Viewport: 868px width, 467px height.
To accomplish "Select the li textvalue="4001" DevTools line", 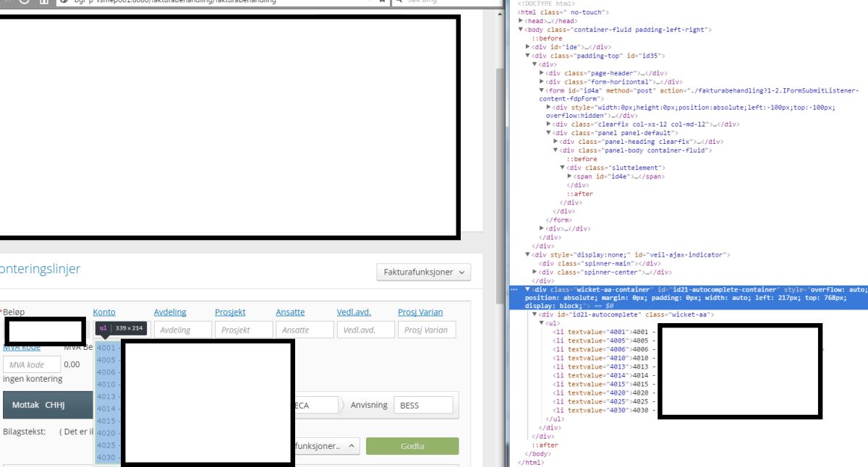I will [x=604, y=332].
